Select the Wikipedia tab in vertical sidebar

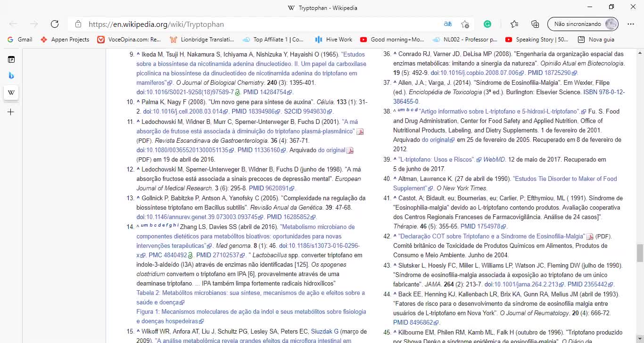click(x=11, y=92)
